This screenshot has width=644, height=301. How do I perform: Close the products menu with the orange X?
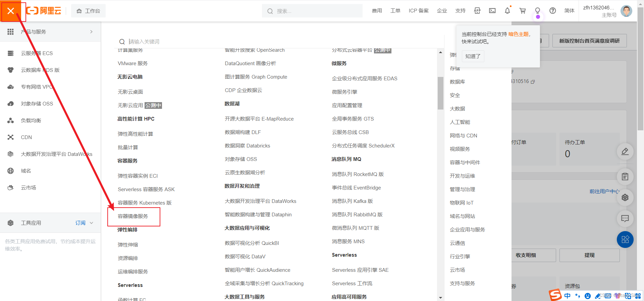pyautogui.click(x=11, y=11)
